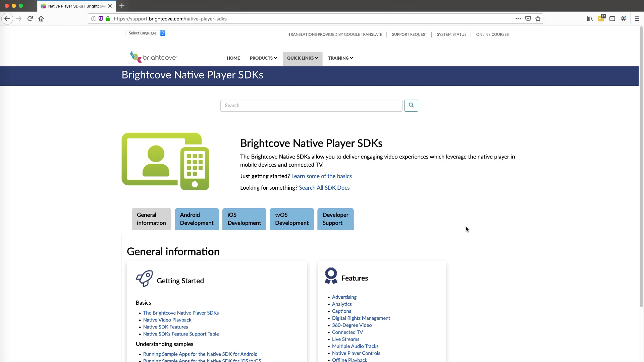Switch to Android Development tab
The height and width of the screenshot is (362, 644).
coord(197,219)
